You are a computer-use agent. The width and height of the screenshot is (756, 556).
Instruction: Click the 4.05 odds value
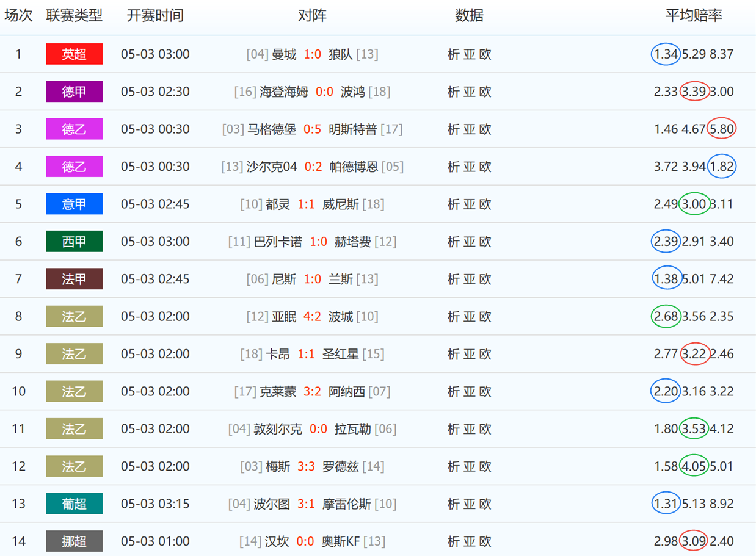pos(694,466)
